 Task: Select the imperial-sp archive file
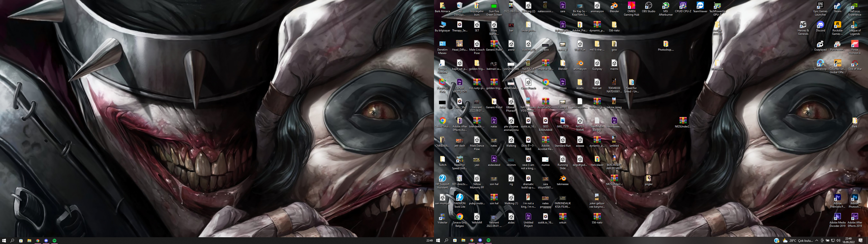[x=545, y=65]
